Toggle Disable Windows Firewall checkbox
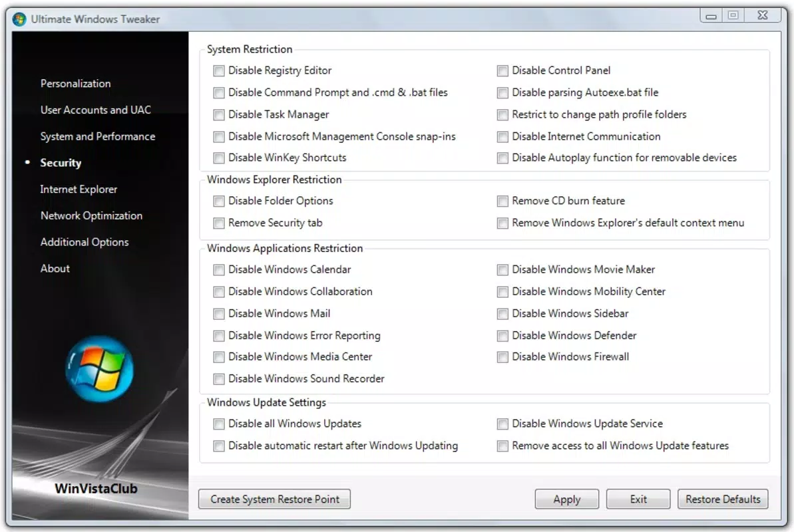The height and width of the screenshot is (532, 794). [x=502, y=357]
